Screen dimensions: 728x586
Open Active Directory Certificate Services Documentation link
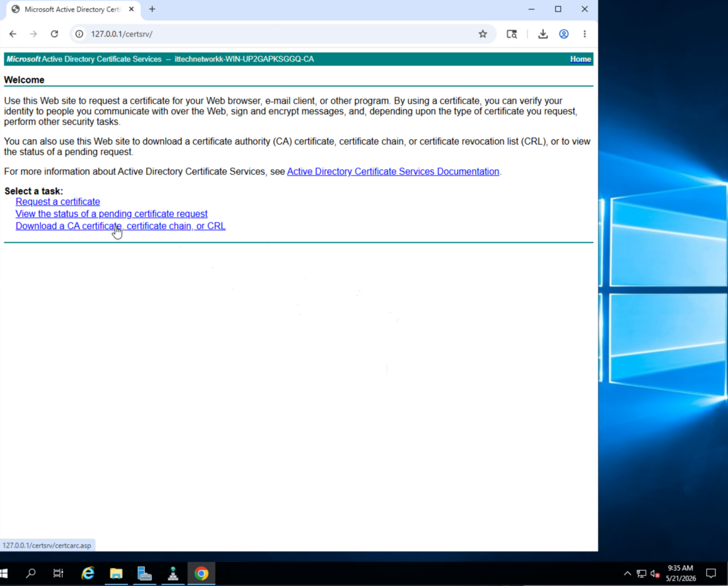click(393, 171)
